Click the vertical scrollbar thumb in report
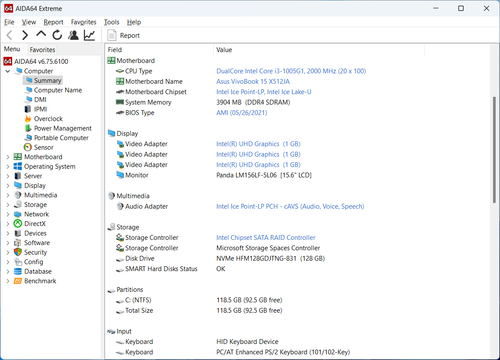The width and height of the screenshot is (500, 360). pos(494,149)
